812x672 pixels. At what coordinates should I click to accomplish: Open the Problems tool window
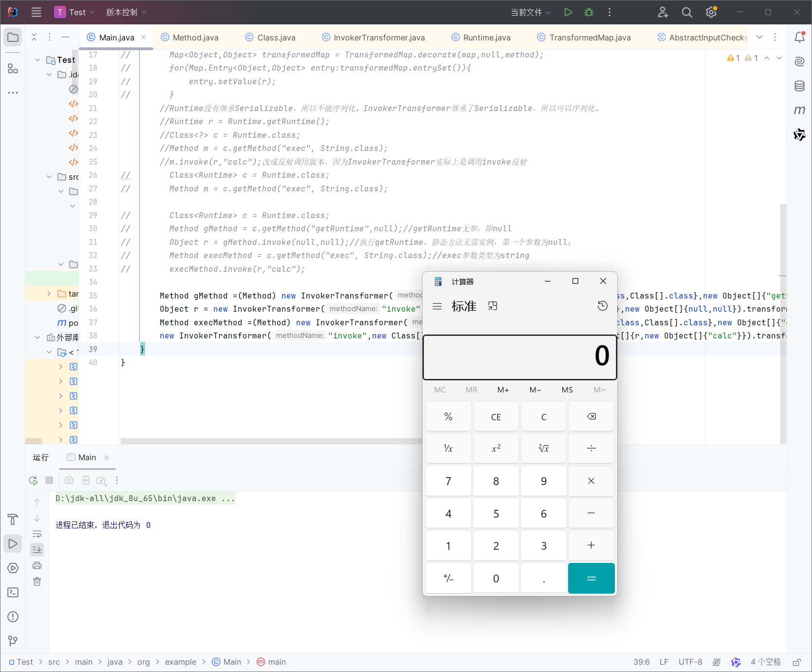[x=13, y=616]
